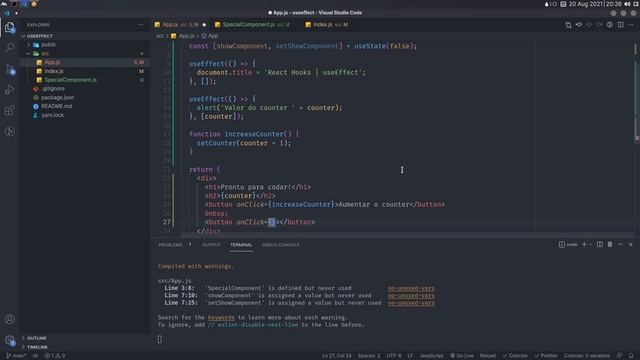
Task: Click the main branch indicator in status bar
Action: [x=16, y=356]
